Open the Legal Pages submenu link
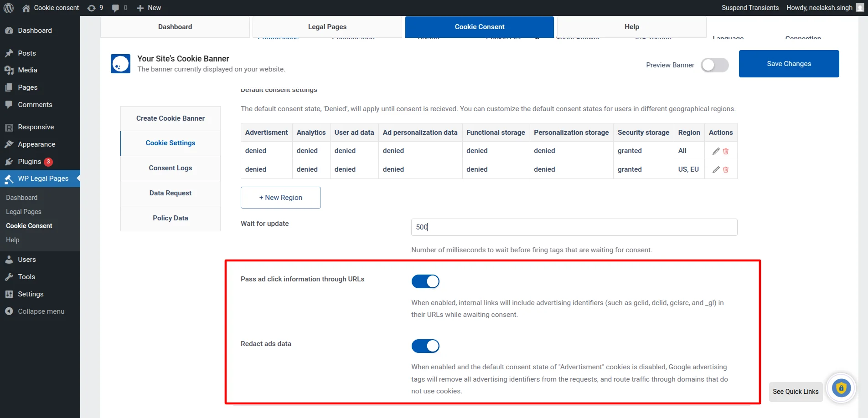This screenshot has width=868, height=418. 24,212
